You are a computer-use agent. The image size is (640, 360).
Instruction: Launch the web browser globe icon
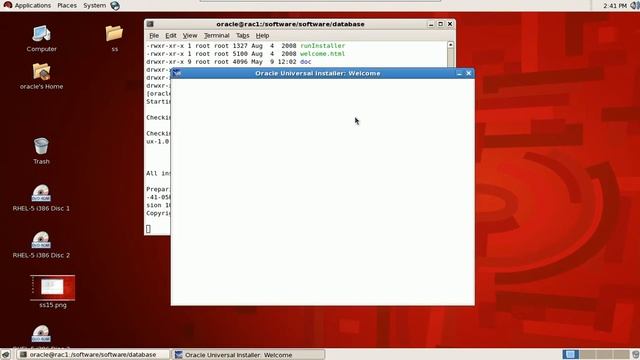(x=115, y=5)
